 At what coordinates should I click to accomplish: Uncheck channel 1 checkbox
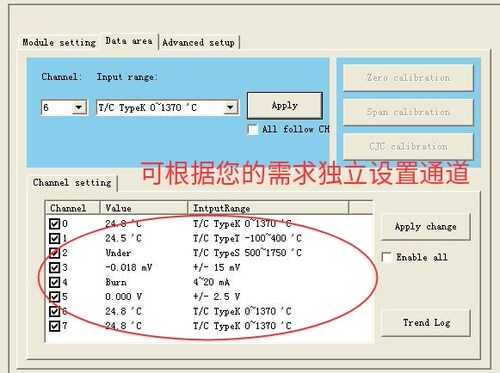[x=54, y=238]
